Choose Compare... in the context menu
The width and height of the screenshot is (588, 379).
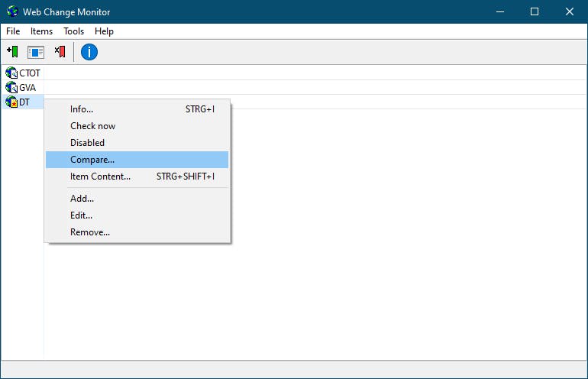[x=137, y=160]
